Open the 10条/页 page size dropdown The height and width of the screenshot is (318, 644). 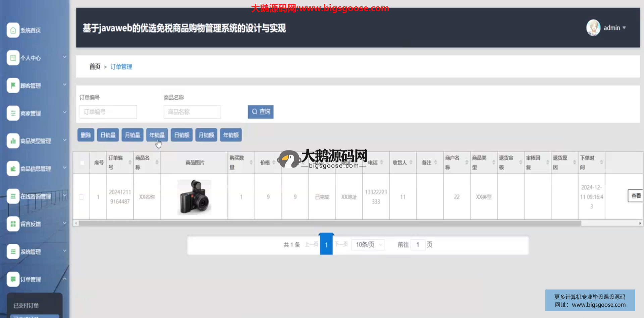tap(368, 245)
